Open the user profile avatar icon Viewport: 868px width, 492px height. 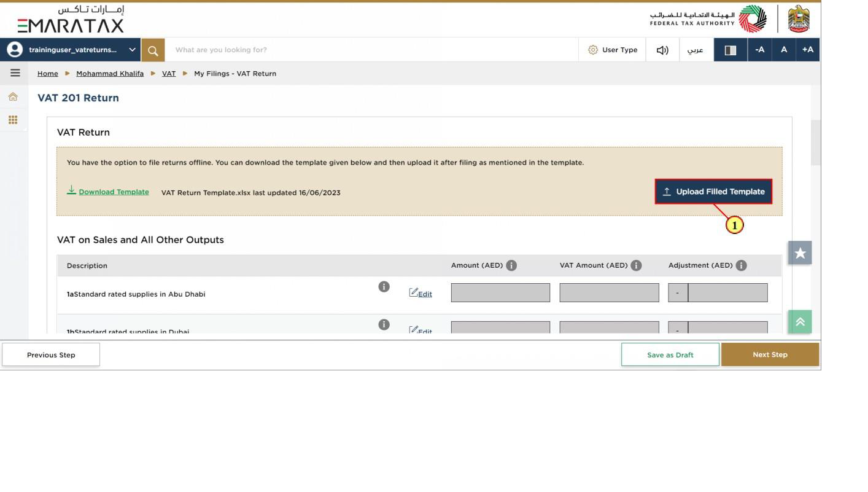click(x=14, y=50)
